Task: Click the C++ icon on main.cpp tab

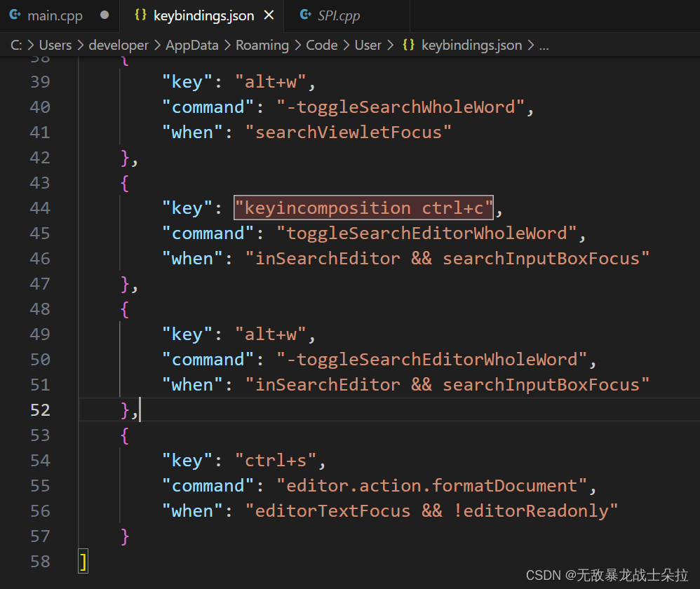Action: pyautogui.click(x=15, y=15)
